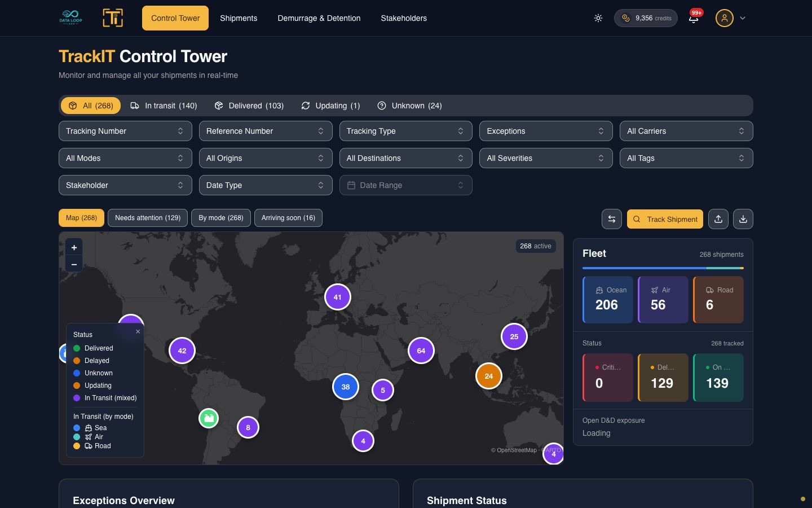Open the Delayed 129 status card
This screenshot has height=508, width=812.
click(663, 378)
